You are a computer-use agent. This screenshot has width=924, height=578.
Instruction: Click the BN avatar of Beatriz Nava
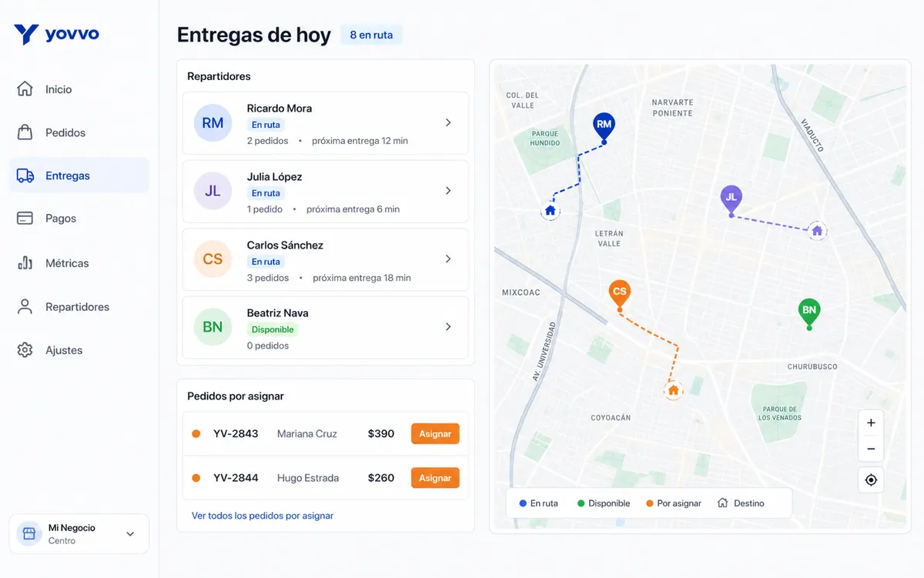coord(213,327)
